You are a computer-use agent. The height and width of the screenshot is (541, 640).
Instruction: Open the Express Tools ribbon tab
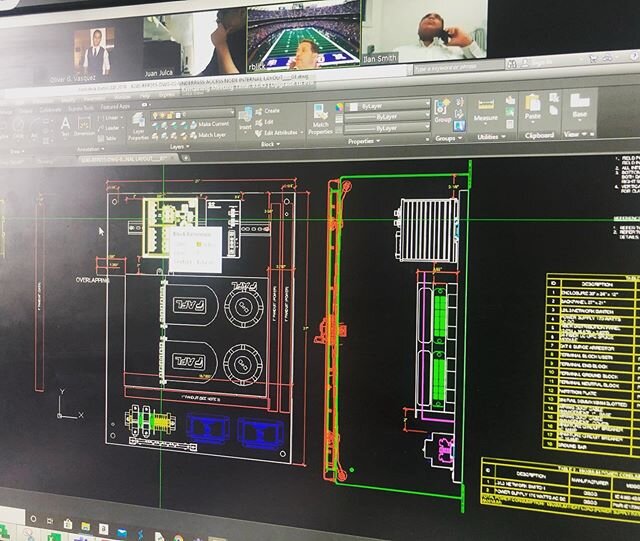[x=80, y=108]
